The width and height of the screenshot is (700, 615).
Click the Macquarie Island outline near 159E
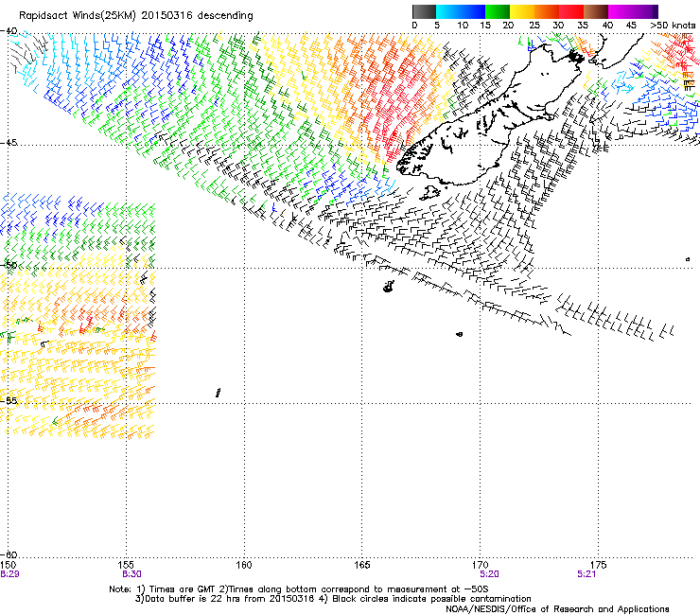[x=218, y=393]
